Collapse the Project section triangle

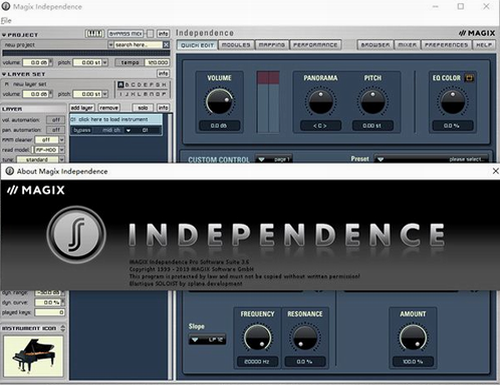click(4, 35)
